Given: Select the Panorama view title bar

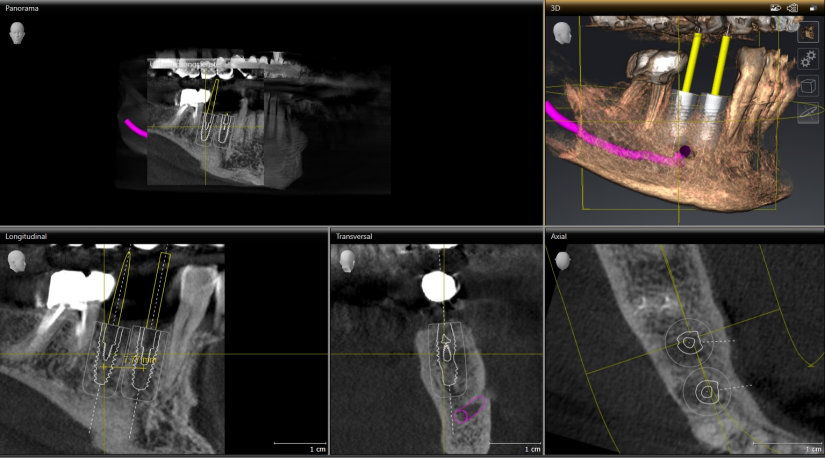Looking at the screenshot, I should tap(270, 6).
